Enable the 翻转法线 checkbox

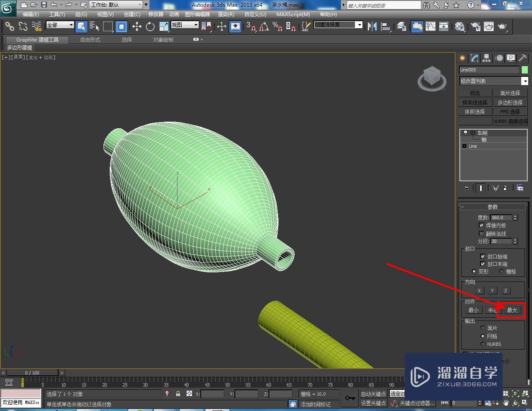[481, 234]
